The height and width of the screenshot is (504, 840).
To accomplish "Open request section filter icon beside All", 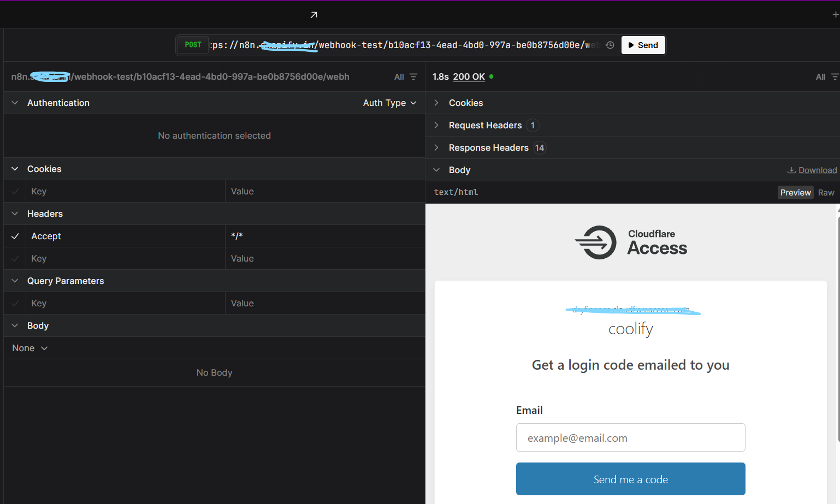I will tap(413, 77).
